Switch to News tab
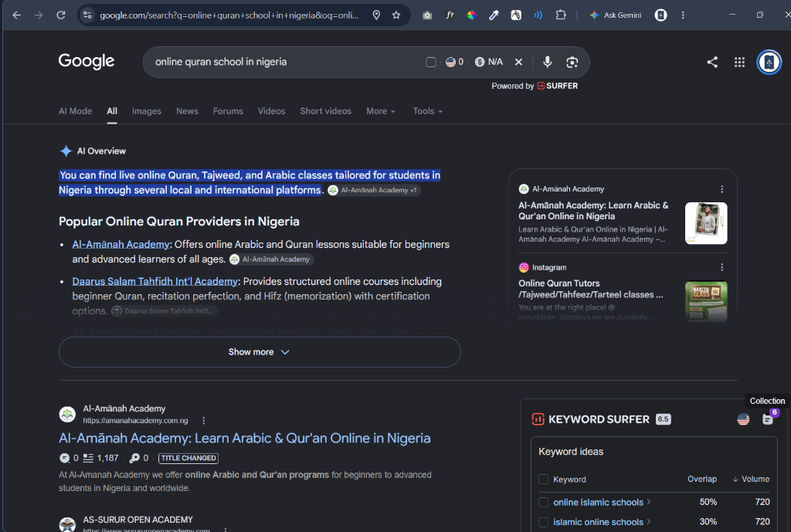The width and height of the screenshot is (791, 532). tap(187, 111)
